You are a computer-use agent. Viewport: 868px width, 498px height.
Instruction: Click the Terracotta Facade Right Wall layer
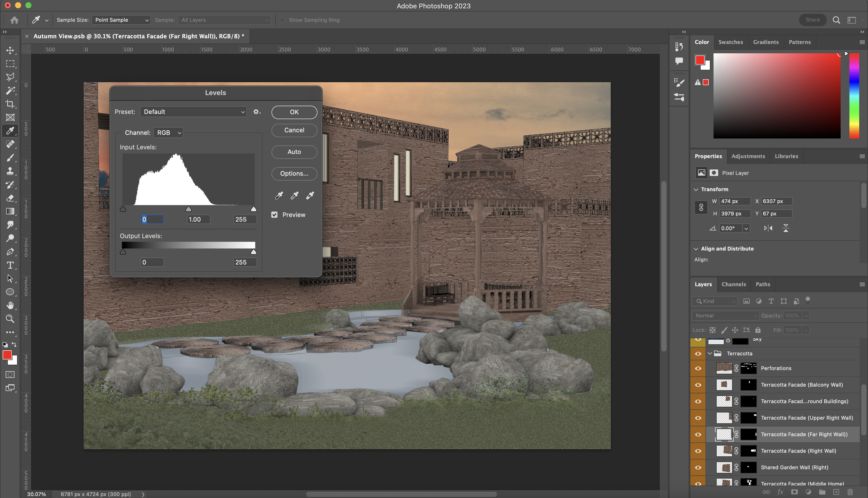click(x=798, y=450)
